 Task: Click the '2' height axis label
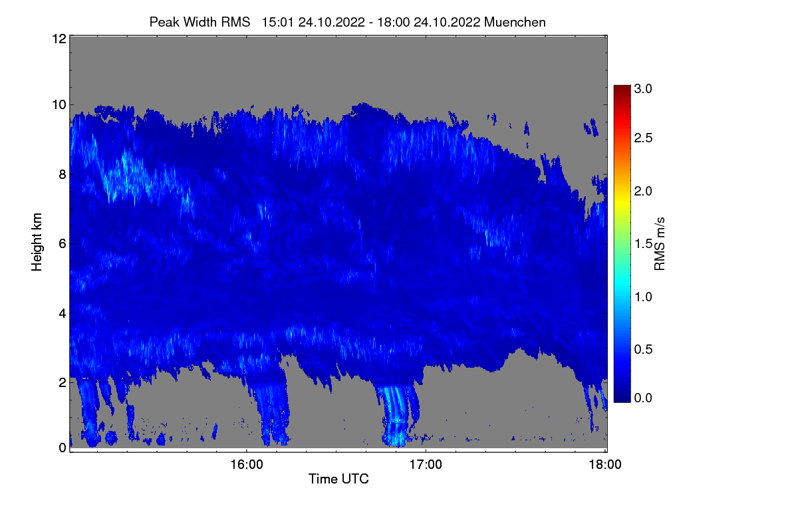coord(62,382)
